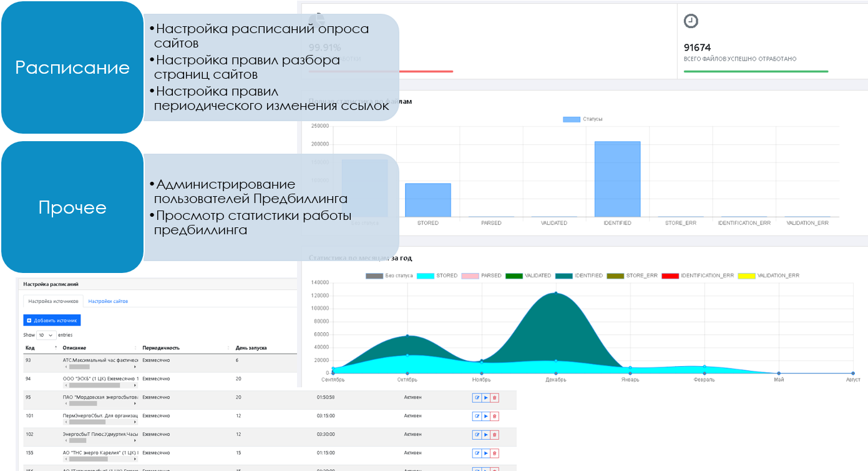868x471 pixels.
Task: Click row 94 description scrollbar thumb
Action: coord(94,385)
